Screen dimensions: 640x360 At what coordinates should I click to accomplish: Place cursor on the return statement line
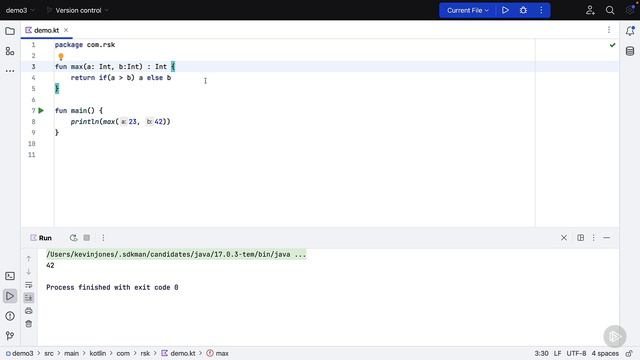[x=121, y=78]
